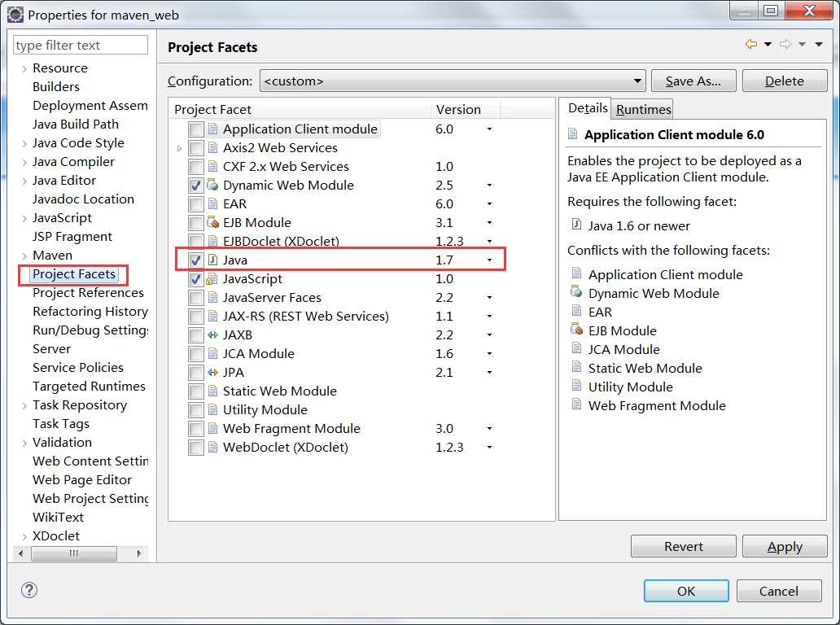Click the JCA Module facet list icon
This screenshot has width=840, height=625.
212,354
